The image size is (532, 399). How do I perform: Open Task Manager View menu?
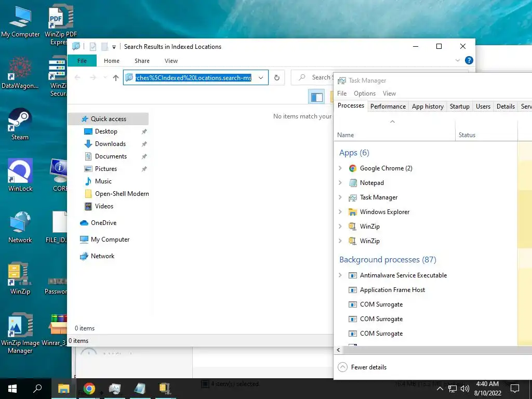[389, 94]
